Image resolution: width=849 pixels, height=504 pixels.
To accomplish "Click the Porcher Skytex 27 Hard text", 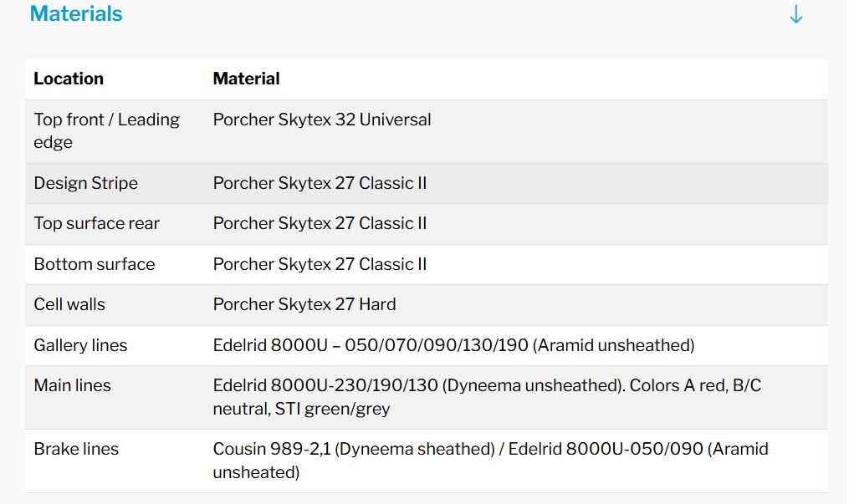I will (304, 304).
